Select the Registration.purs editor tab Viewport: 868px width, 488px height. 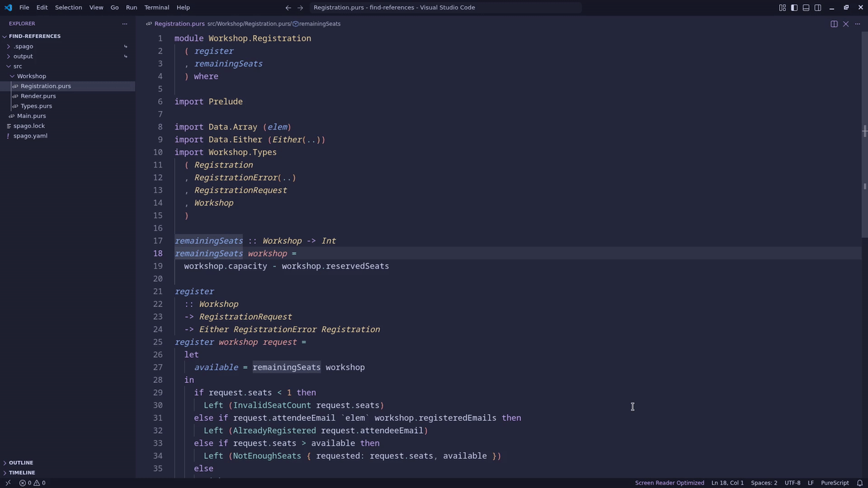[180, 24]
